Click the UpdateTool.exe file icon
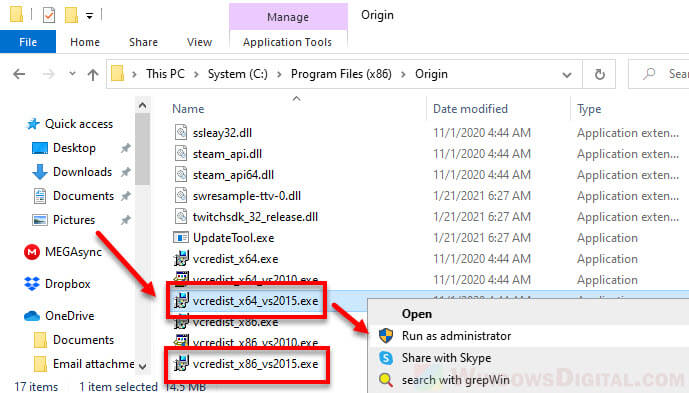 (x=181, y=238)
